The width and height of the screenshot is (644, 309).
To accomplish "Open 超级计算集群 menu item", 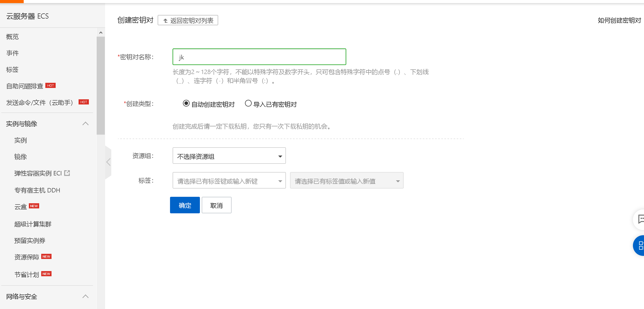I will tap(33, 224).
